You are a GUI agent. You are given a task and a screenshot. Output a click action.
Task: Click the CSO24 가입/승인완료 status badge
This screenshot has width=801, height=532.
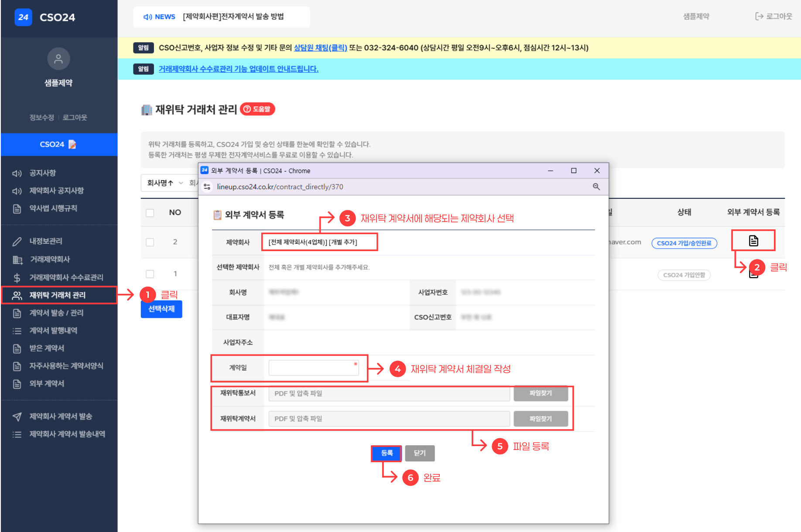coord(684,243)
